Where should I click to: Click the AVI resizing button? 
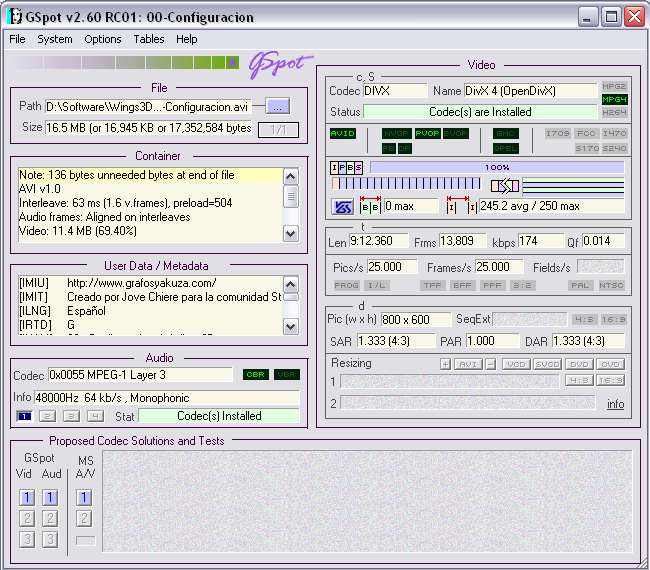point(468,364)
